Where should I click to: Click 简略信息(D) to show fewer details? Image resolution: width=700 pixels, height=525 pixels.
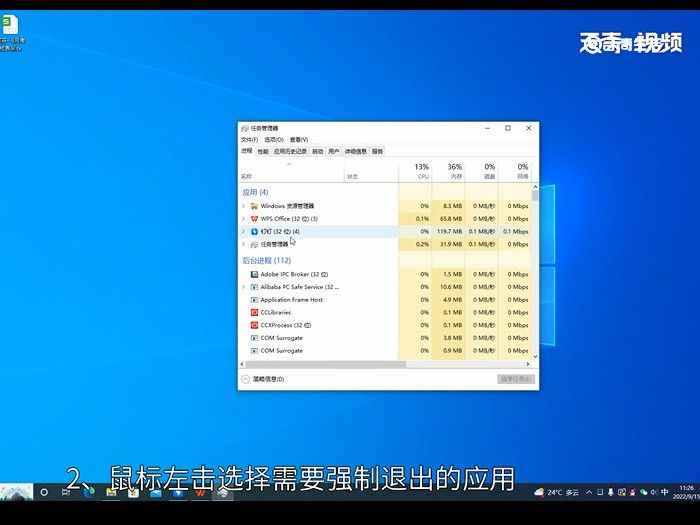268,379
